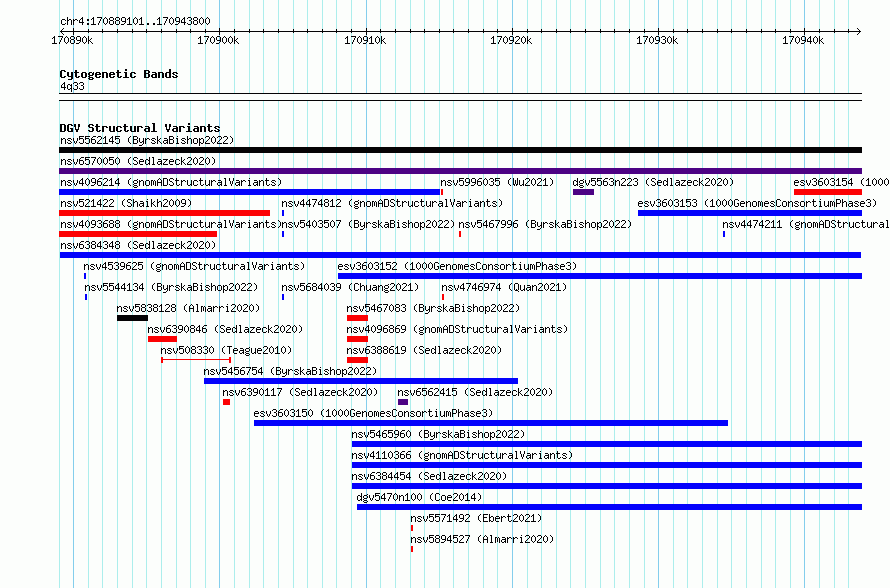Click the purple dgv5563n223 bar
The width and height of the screenshot is (890, 588).
583,192
